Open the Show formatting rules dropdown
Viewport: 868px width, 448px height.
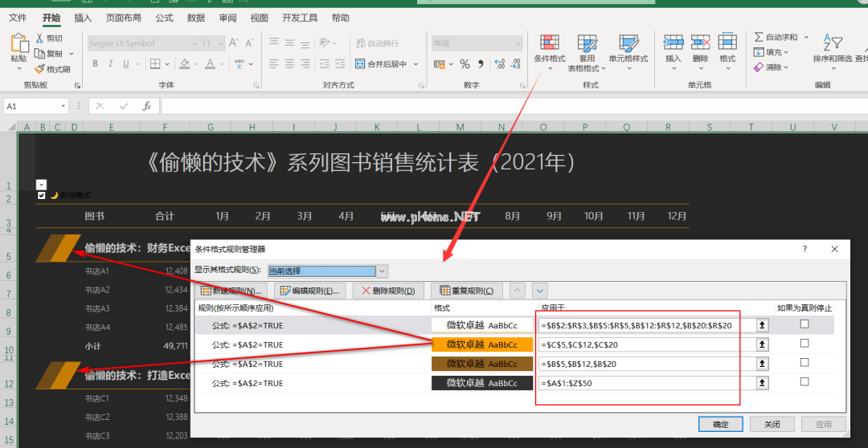click(x=382, y=271)
